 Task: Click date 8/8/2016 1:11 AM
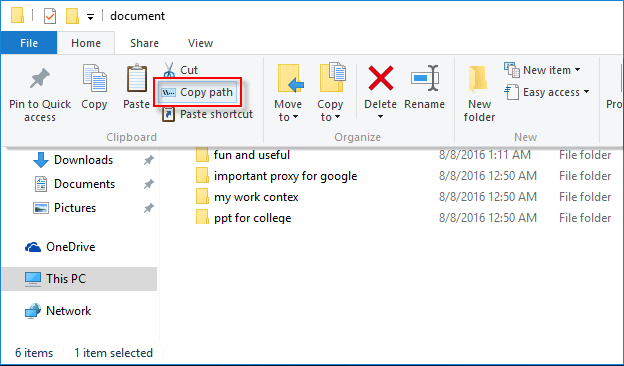[485, 155]
